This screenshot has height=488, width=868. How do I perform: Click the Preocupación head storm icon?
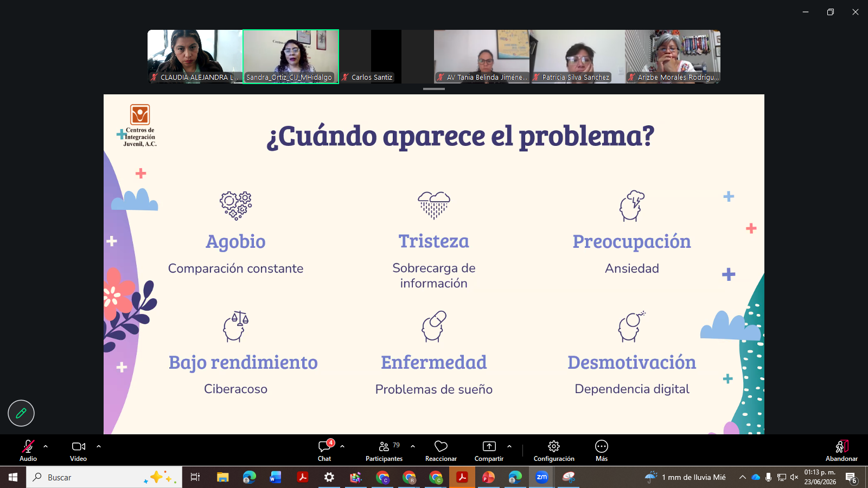[x=632, y=206]
